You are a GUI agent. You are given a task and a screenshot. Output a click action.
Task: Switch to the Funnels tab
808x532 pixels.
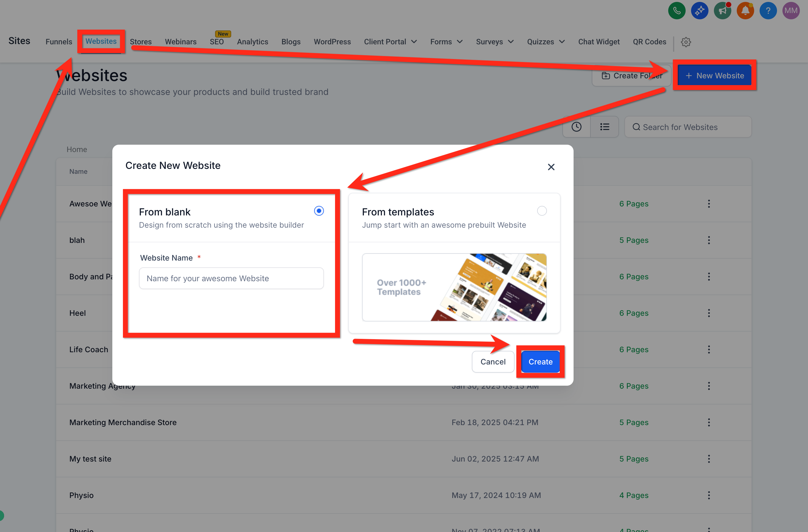(59, 42)
